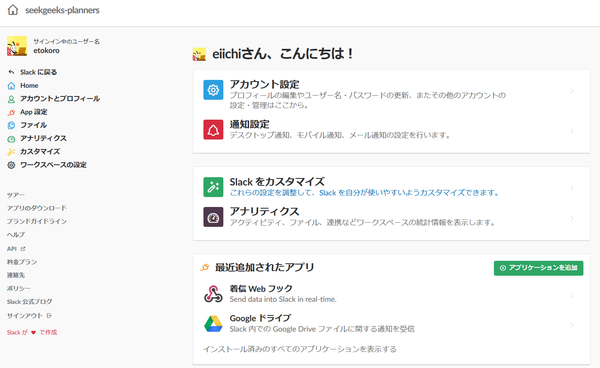The width and height of the screenshot is (600, 368).
Task: Click the plug icon beside 最近追加されたアプリ
Action: coord(205,267)
